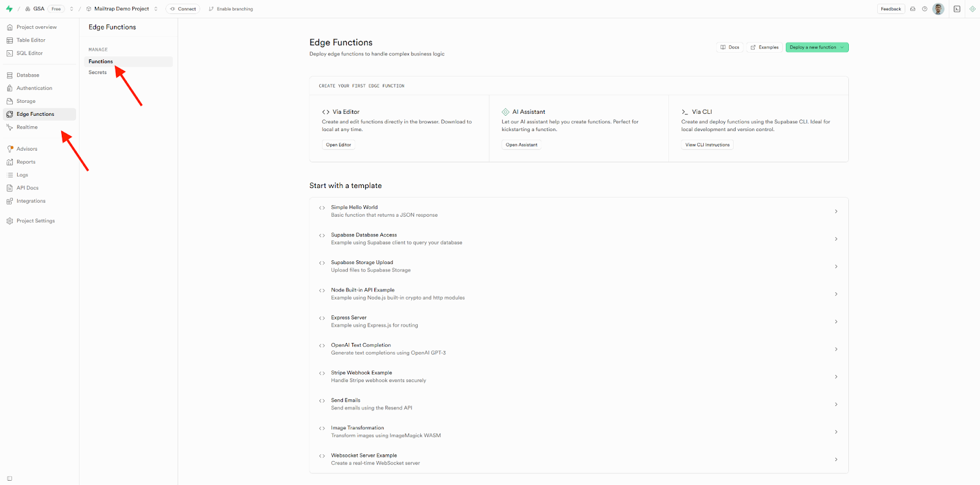Open the Docs link for Edge Functions

coord(729,47)
